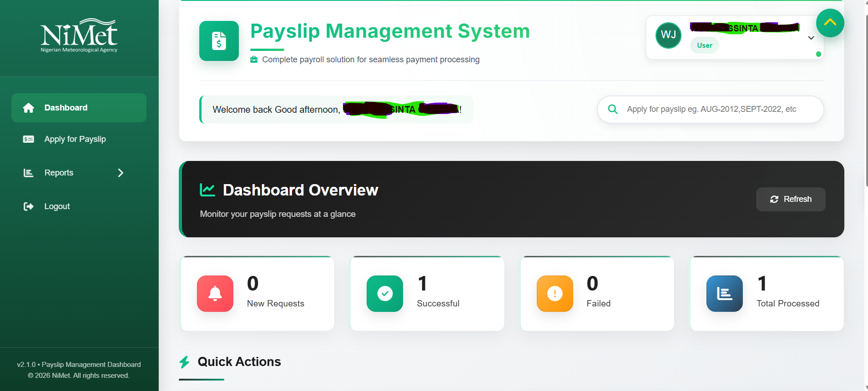Click the page vertical scrollbar
Viewport: 868px width, 391px height.
click(866, 100)
